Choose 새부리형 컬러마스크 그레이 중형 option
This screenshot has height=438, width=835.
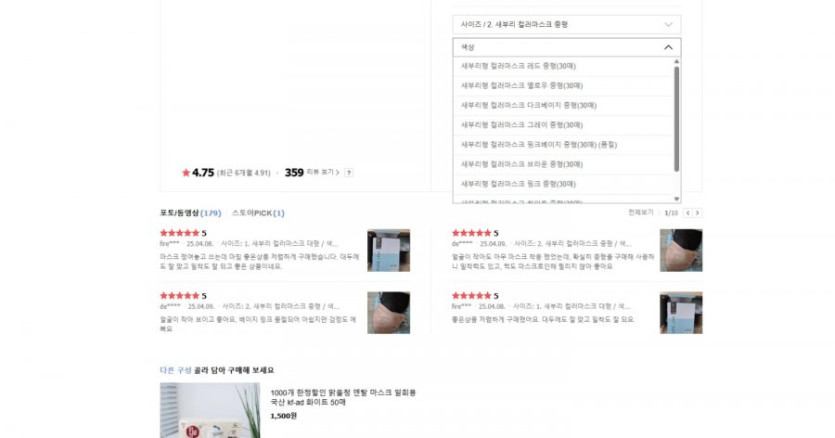pyautogui.click(x=563, y=125)
